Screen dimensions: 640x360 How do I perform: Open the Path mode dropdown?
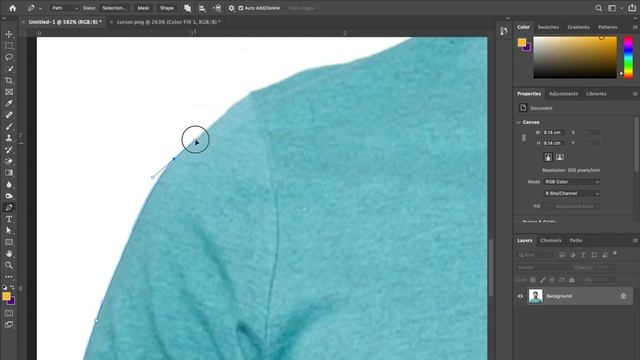[64, 8]
